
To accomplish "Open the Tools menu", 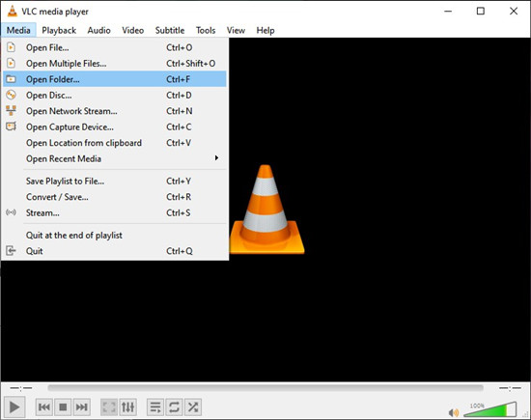I will pos(206,30).
